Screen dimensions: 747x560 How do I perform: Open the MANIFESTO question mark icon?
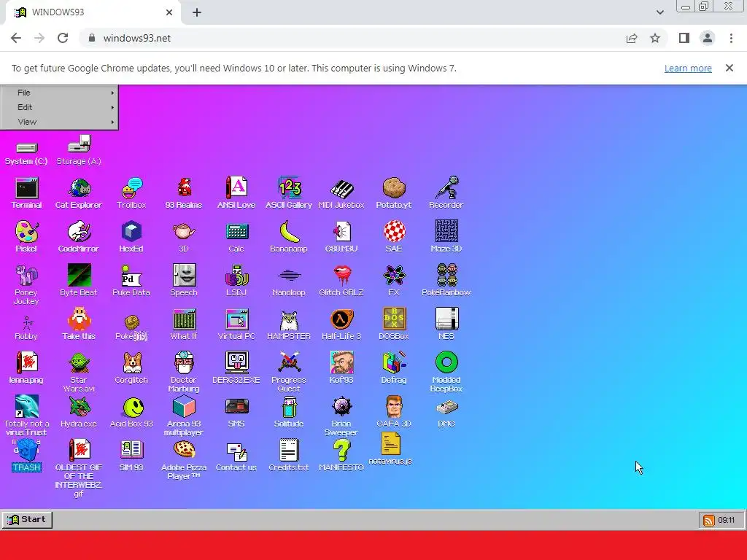coord(341,456)
